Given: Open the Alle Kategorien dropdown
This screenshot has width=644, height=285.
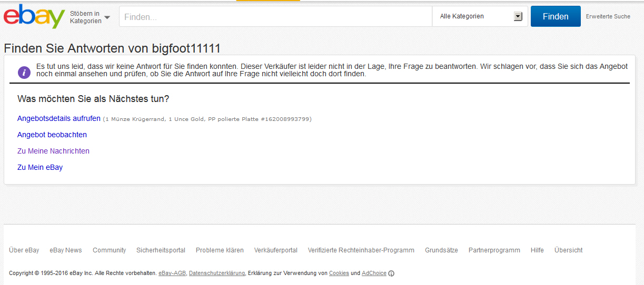Looking at the screenshot, I should click(x=480, y=17).
